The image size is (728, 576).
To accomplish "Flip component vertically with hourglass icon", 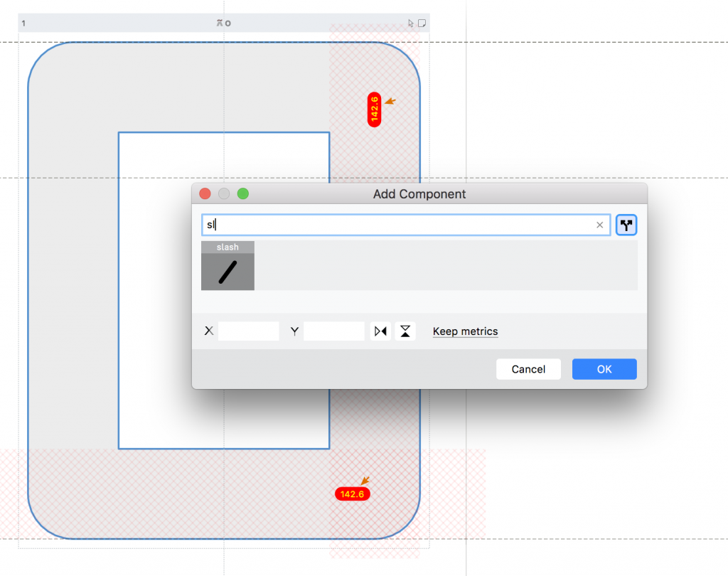I will 405,331.
